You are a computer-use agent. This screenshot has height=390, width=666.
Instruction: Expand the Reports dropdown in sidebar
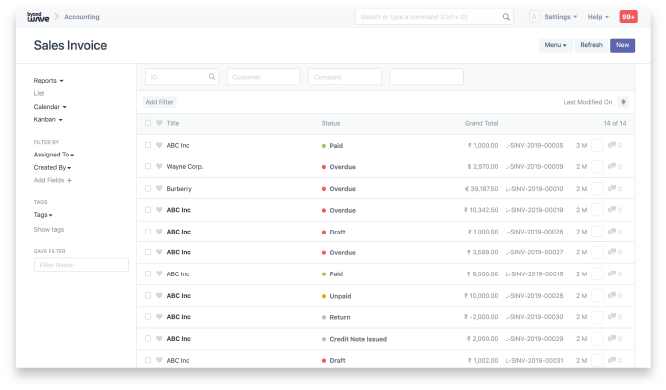48,81
